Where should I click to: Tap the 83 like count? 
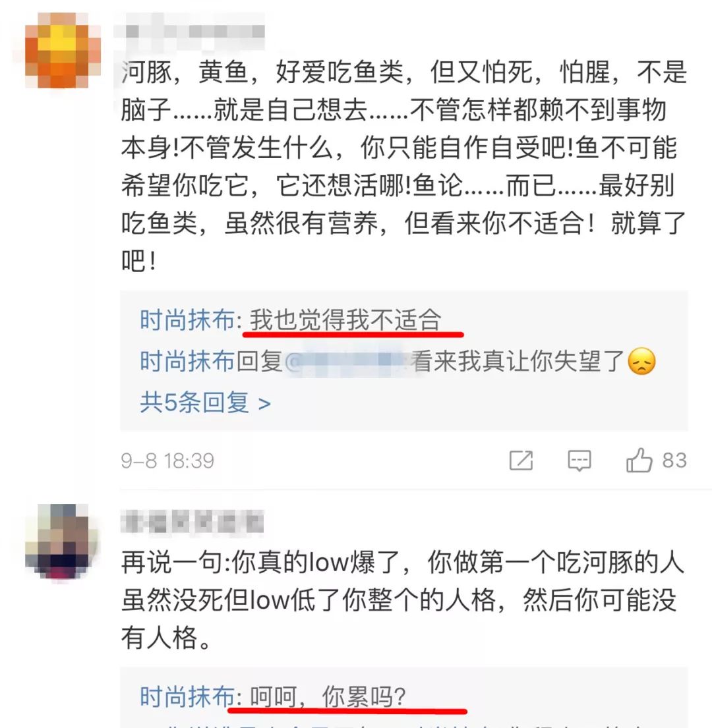[674, 460]
